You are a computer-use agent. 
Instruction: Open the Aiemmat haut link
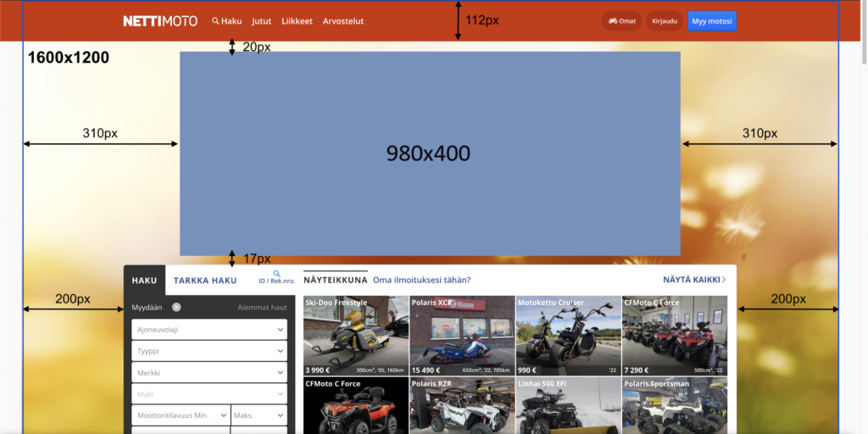point(263,307)
